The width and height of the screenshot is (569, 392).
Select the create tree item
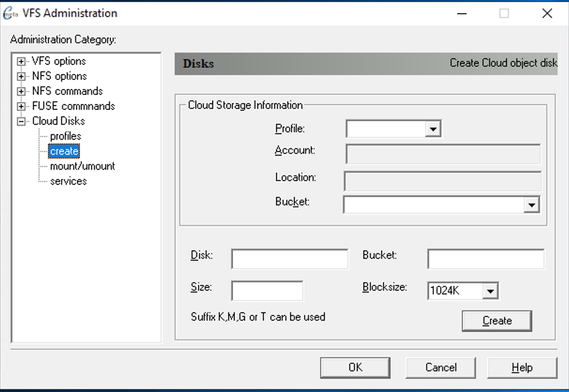point(64,151)
